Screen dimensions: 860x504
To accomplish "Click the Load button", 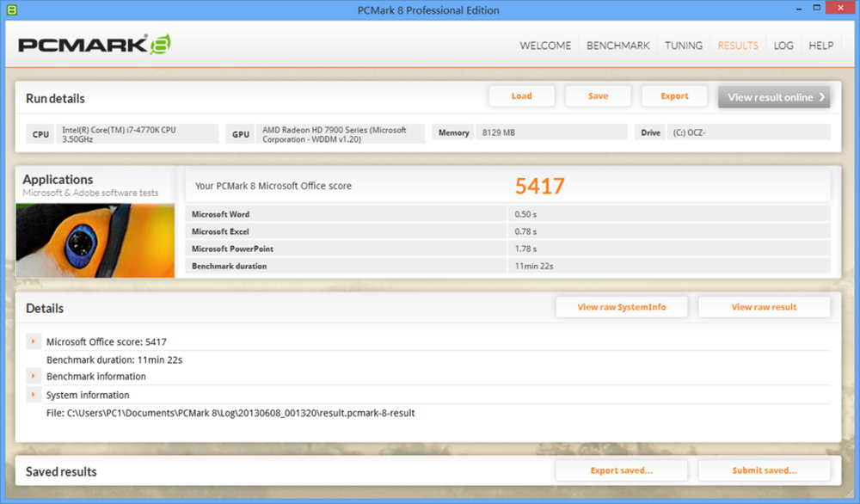I will pyautogui.click(x=522, y=96).
